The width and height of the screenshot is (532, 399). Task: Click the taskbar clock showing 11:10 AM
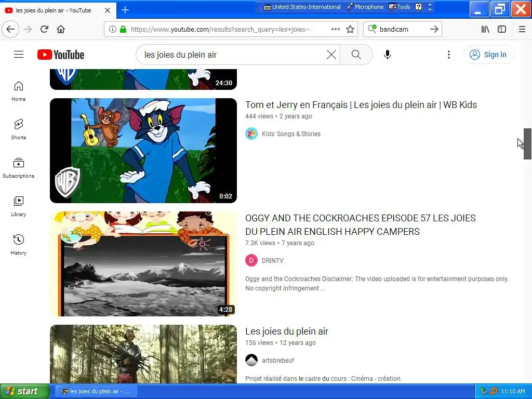click(x=513, y=391)
